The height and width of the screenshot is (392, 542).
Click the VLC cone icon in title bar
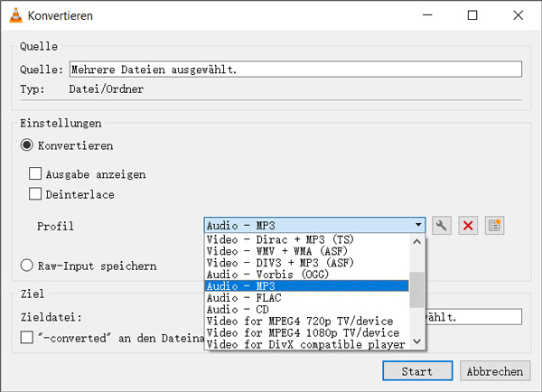tap(15, 15)
